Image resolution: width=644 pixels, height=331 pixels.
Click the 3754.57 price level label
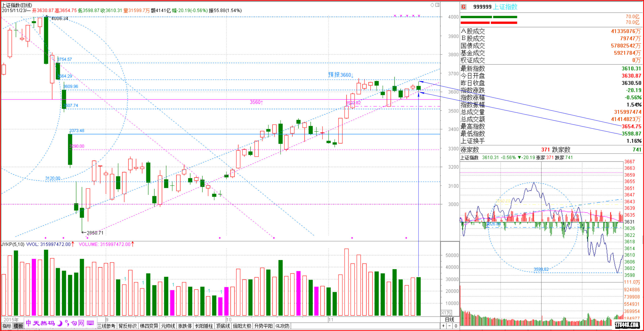tap(65, 59)
